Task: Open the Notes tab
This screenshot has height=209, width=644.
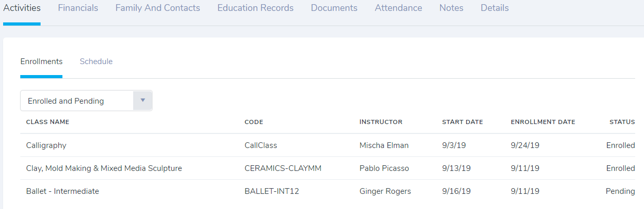Action: (x=451, y=8)
